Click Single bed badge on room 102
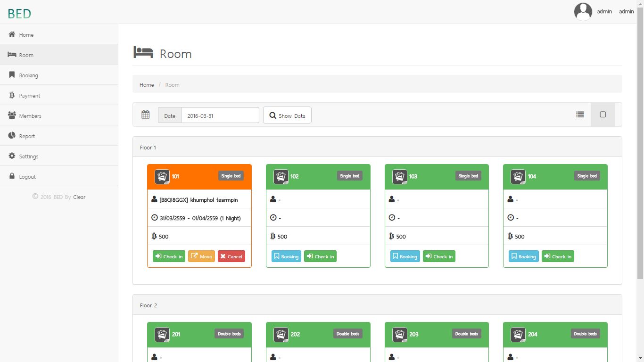 tap(350, 176)
